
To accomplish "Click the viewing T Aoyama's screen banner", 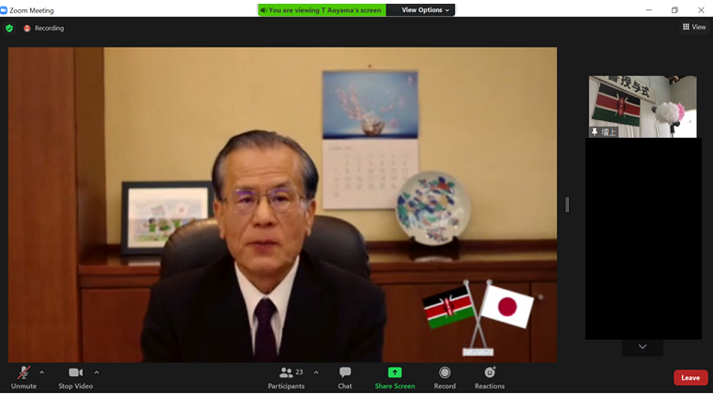I will click(322, 10).
